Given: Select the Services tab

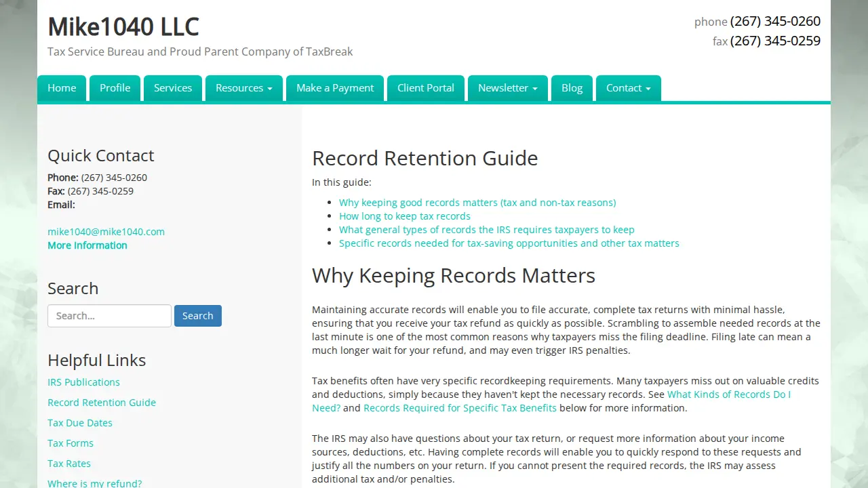Looking at the screenshot, I should [173, 88].
